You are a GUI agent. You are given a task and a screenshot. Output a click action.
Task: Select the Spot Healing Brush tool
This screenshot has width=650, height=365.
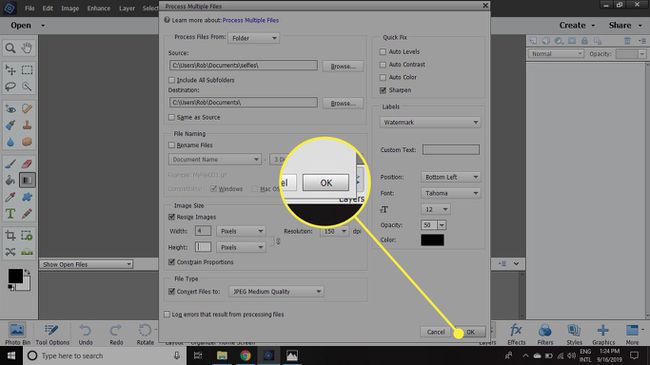click(27, 109)
